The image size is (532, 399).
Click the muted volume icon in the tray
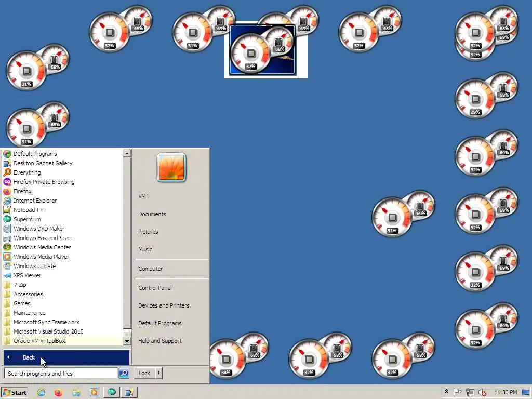point(482,393)
